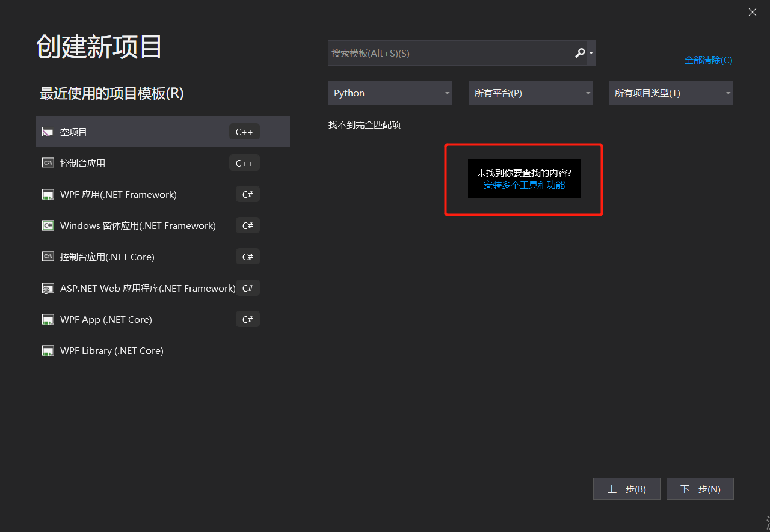Proceed with 下一步(N) button
770x532 pixels.
pyautogui.click(x=700, y=489)
